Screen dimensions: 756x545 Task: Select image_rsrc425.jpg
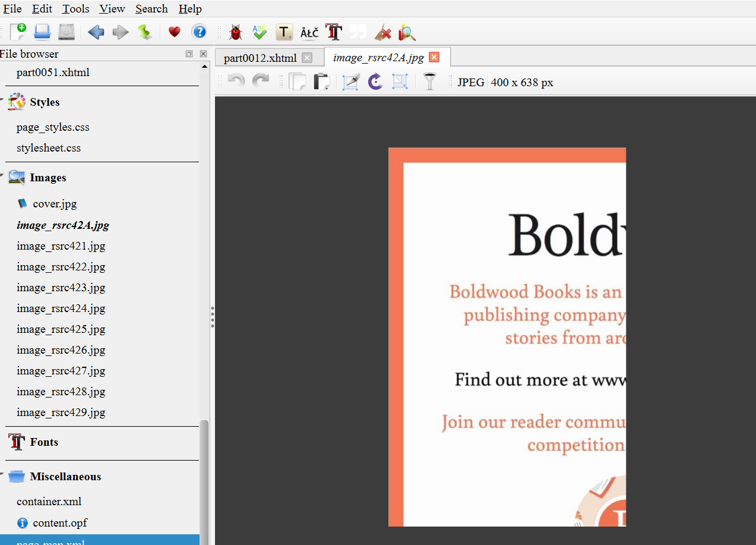click(61, 329)
